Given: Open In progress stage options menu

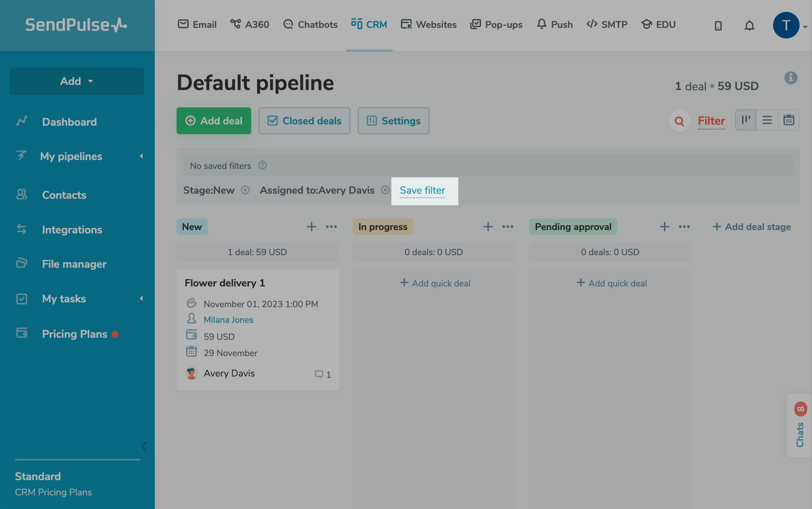Looking at the screenshot, I should tap(508, 227).
